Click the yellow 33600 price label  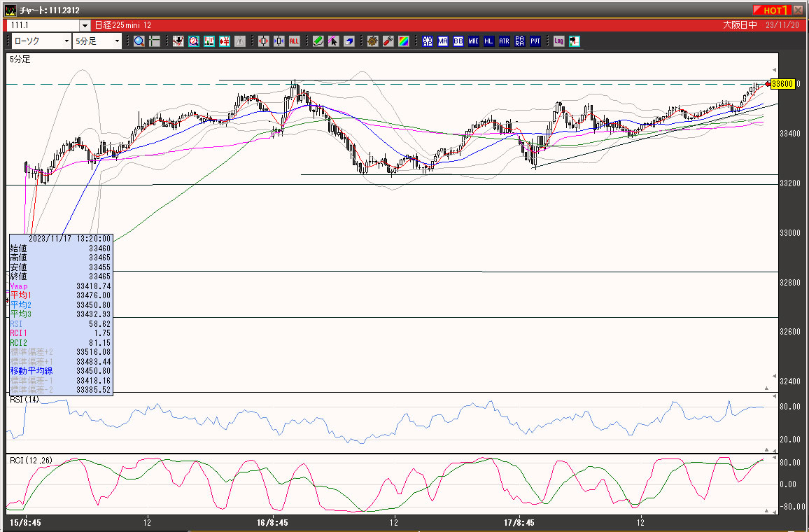tap(782, 84)
